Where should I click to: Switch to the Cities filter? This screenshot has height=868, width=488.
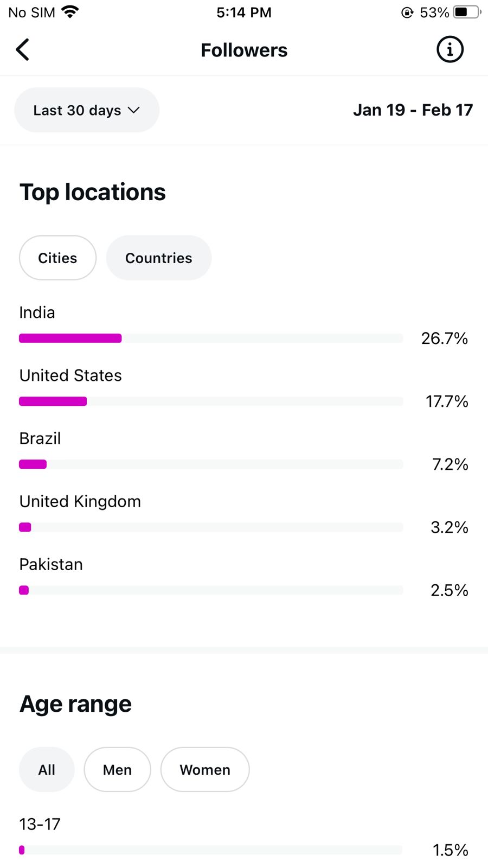tap(57, 258)
